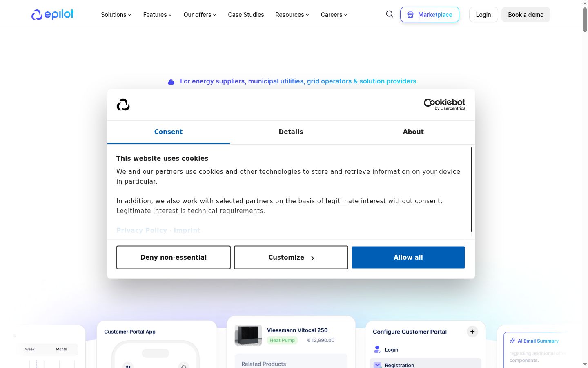Screen dimensions: 588x368
Task: Click the epilot swirl icon in cookie dialog
Action: click(123, 105)
